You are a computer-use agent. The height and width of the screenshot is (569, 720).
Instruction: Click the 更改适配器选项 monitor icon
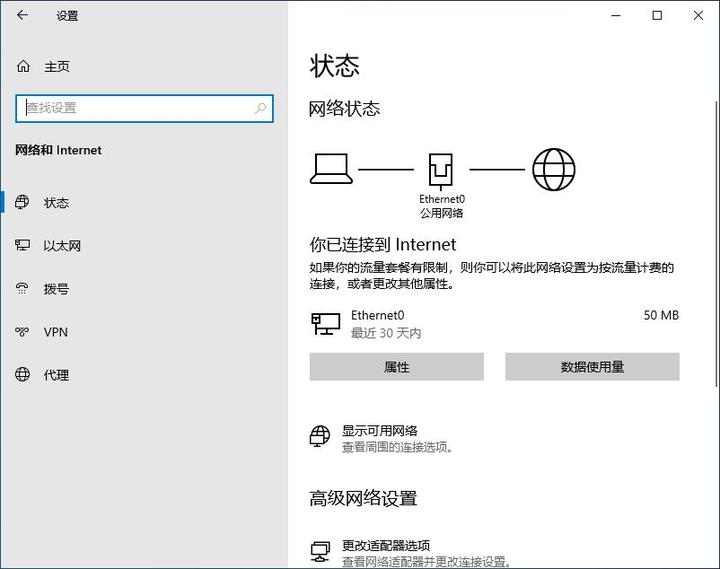(320, 552)
